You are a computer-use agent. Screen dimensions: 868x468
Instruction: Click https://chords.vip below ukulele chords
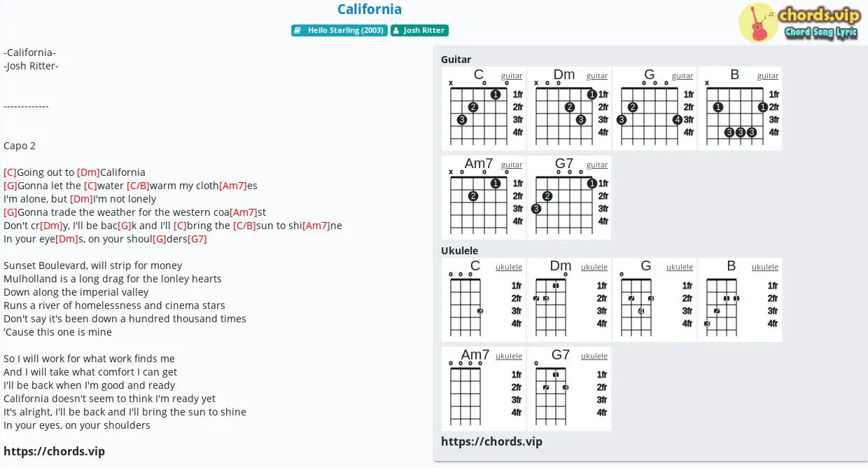pyautogui.click(x=491, y=441)
